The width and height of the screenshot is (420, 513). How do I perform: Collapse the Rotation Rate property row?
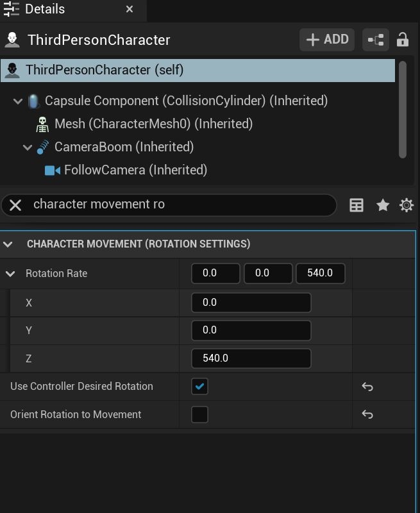10,274
